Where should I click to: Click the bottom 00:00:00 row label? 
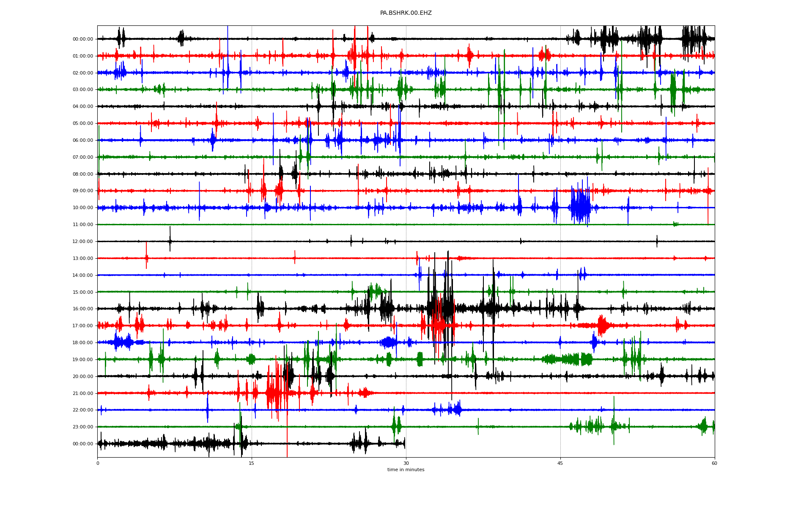click(83, 444)
